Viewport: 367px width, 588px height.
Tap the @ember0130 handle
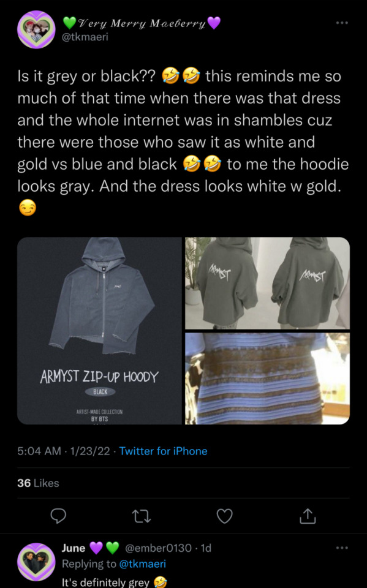tap(158, 548)
